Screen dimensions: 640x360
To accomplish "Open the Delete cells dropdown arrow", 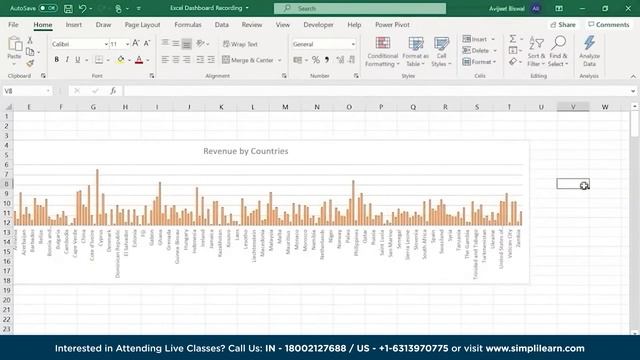I will tap(495, 51).
